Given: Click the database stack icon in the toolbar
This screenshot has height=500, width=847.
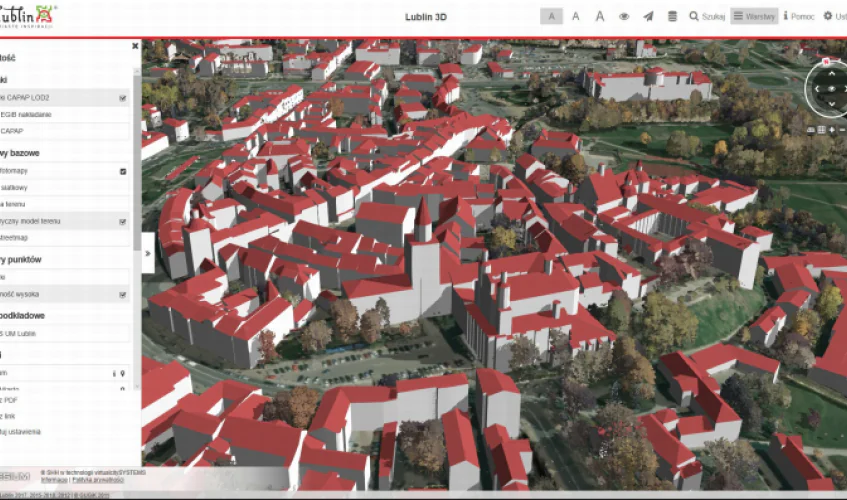Looking at the screenshot, I should (x=673, y=17).
